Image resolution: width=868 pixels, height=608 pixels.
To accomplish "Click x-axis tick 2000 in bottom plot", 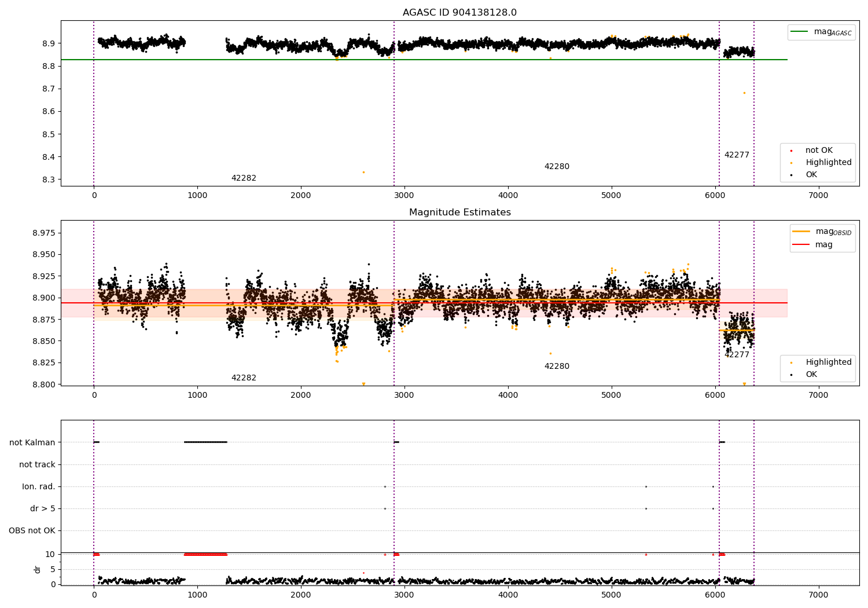I will pyautogui.click(x=301, y=595).
